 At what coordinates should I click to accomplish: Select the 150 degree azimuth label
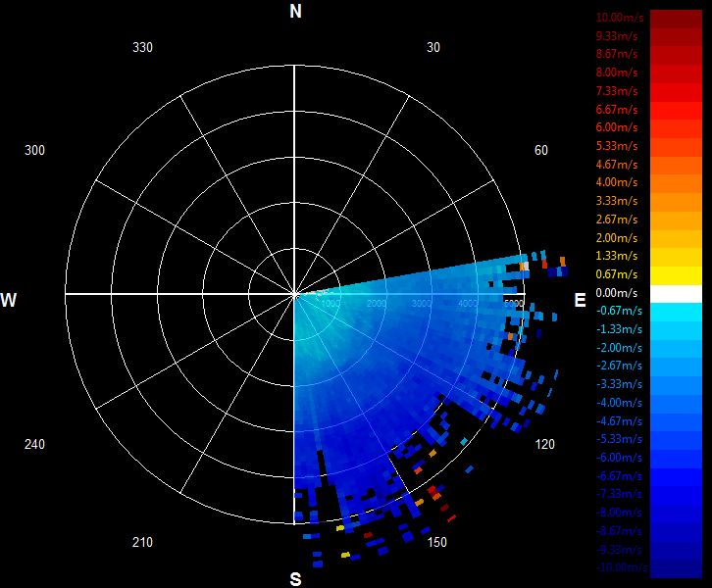point(436,542)
